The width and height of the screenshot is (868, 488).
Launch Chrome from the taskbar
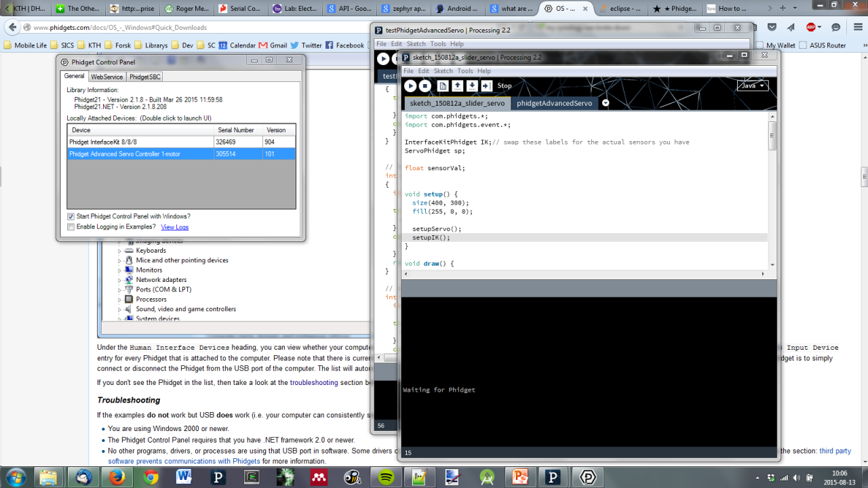150,476
